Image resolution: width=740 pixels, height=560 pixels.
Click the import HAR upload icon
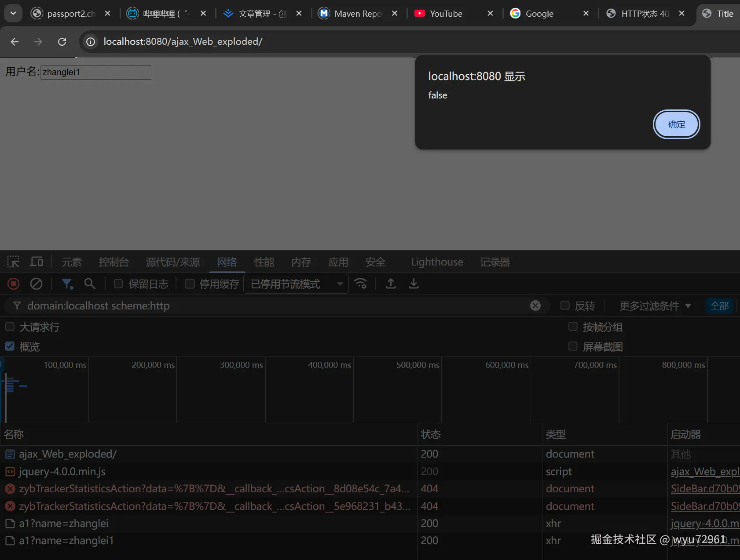pos(391,284)
